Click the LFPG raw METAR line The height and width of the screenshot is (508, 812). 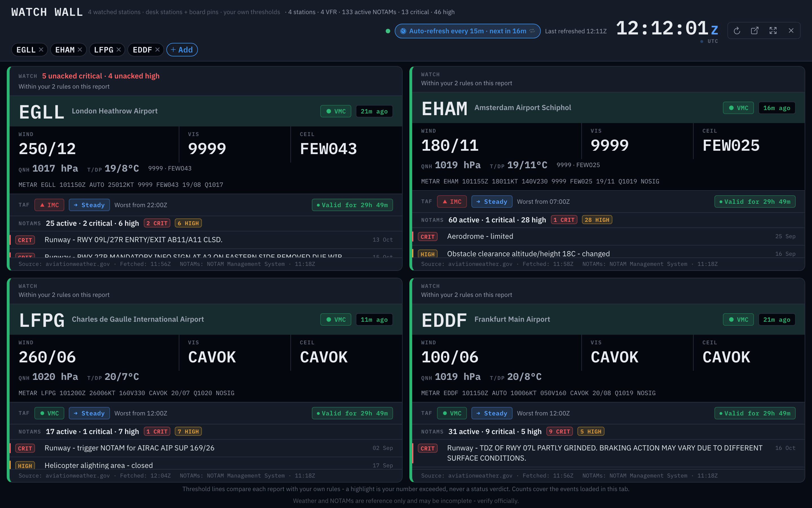(127, 393)
